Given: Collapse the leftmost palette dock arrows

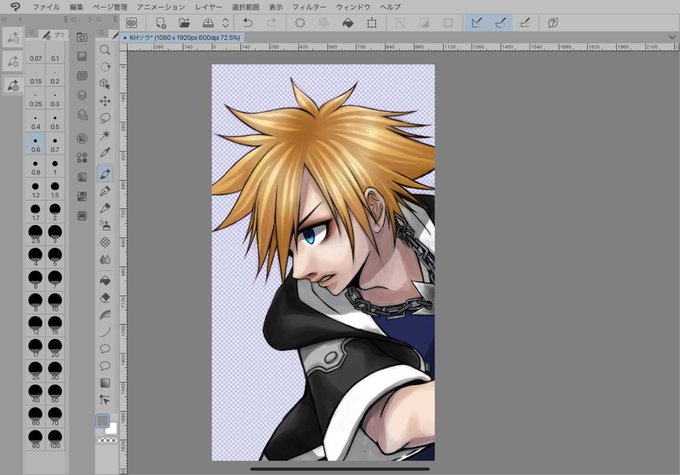Looking at the screenshot, I should [x=5, y=20].
